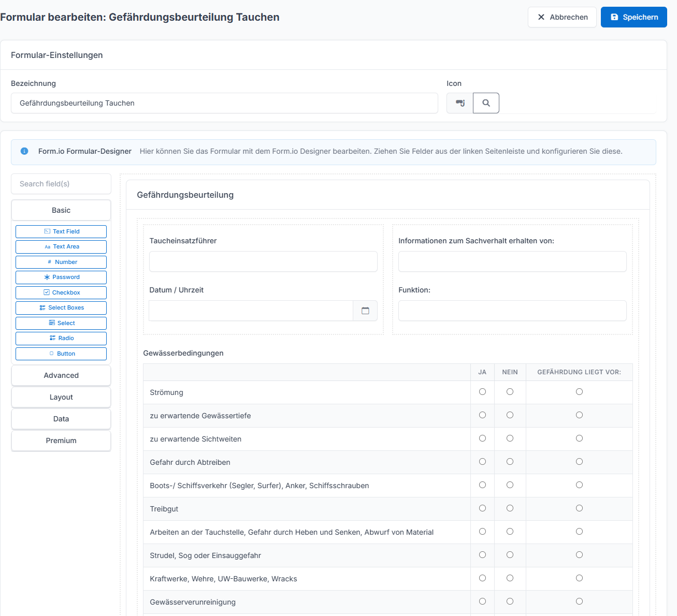Image resolution: width=677 pixels, height=616 pixels.
Task: Click the Funktion text input
Action: point(512,311)
